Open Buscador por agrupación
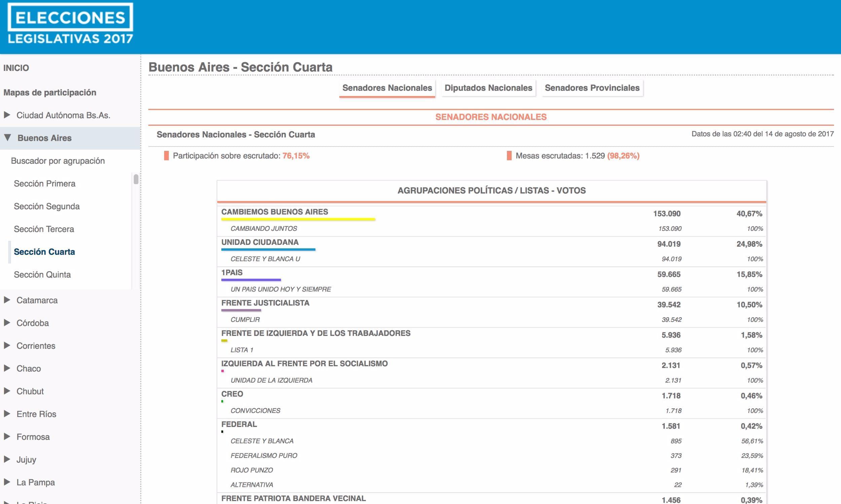Viewport: 841px width, 504px height. [x=58, y=161]
